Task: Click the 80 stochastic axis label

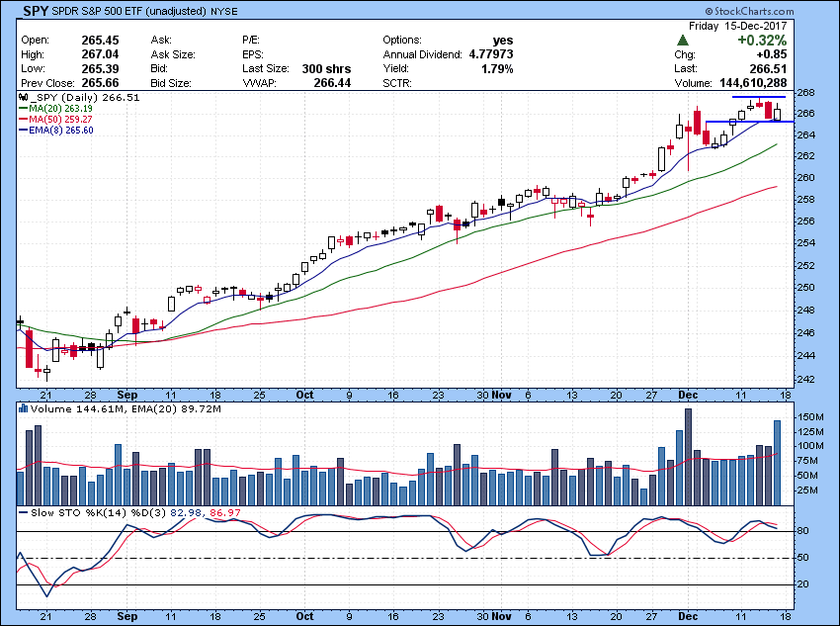Action: pos(803,531)
